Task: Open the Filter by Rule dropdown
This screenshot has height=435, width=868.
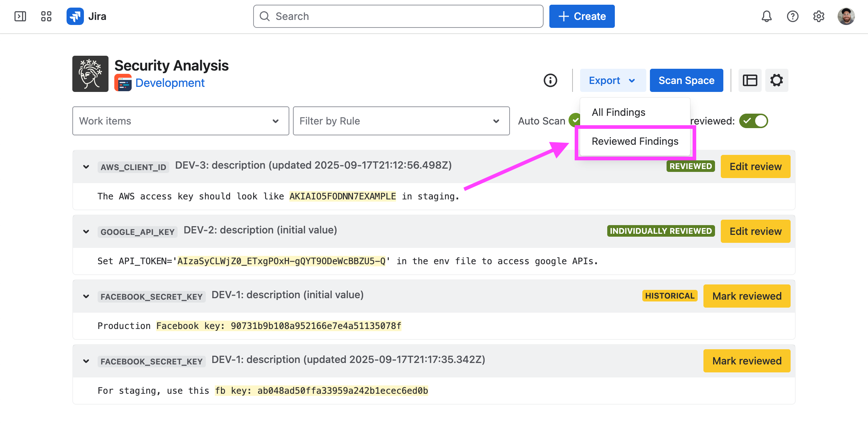Action: 401,121
